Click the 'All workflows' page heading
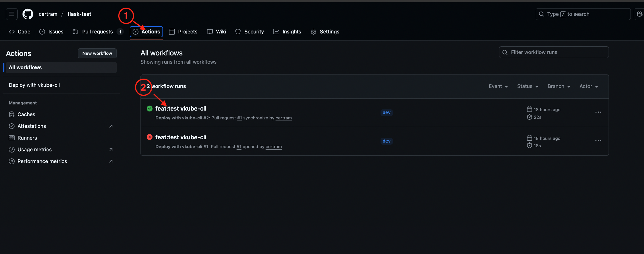Image resolution: width=644 pixels, height=254 pixels. (162, 53)
